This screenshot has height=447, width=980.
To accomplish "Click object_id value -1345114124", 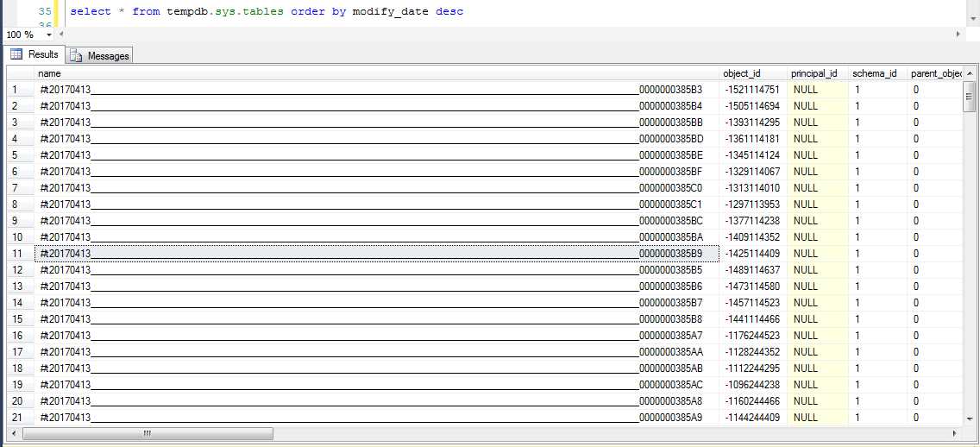I will (x=753, y=155).
